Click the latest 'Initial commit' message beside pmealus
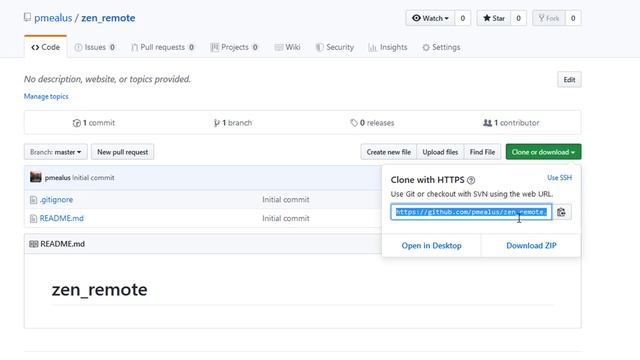Image resolution: width=640 pixels, height=360 pixels. [x=93, y=178]
